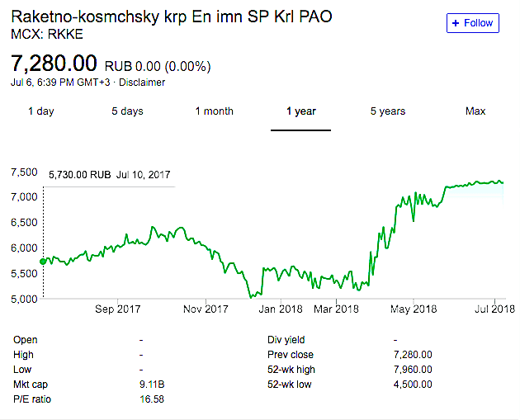Screen dimensions: 520x420
Task: Click the 7,280.00 stock price
Action: click(55, 64)
